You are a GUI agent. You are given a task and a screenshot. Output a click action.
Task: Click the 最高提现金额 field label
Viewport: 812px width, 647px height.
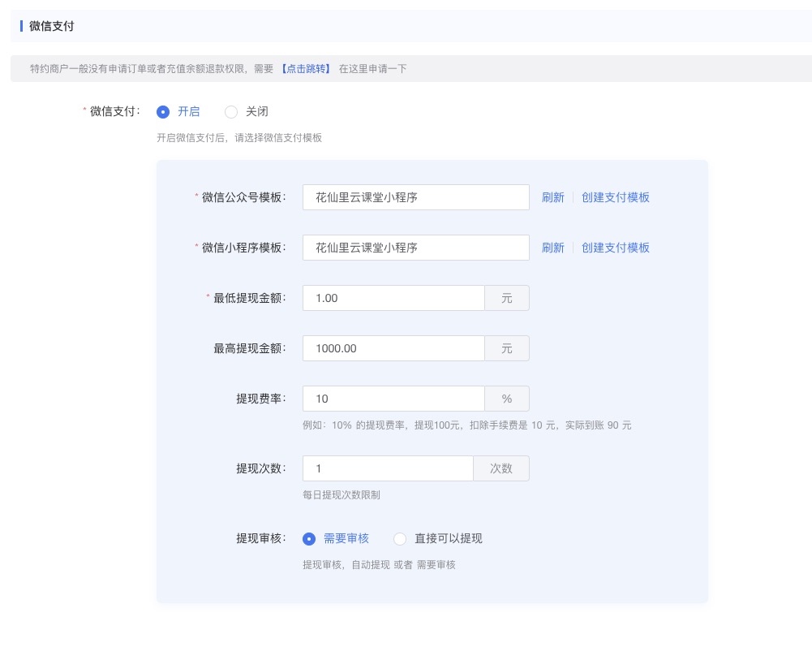[x=249, y=348]
